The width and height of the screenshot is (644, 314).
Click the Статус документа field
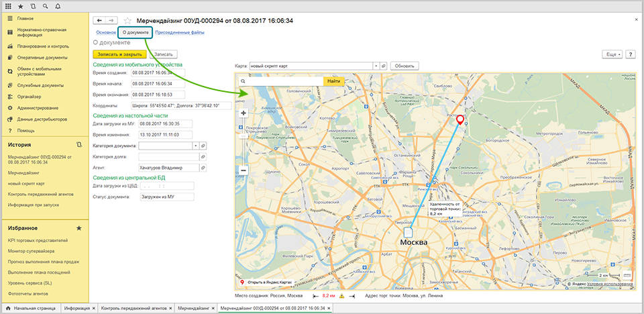point(167,197)
